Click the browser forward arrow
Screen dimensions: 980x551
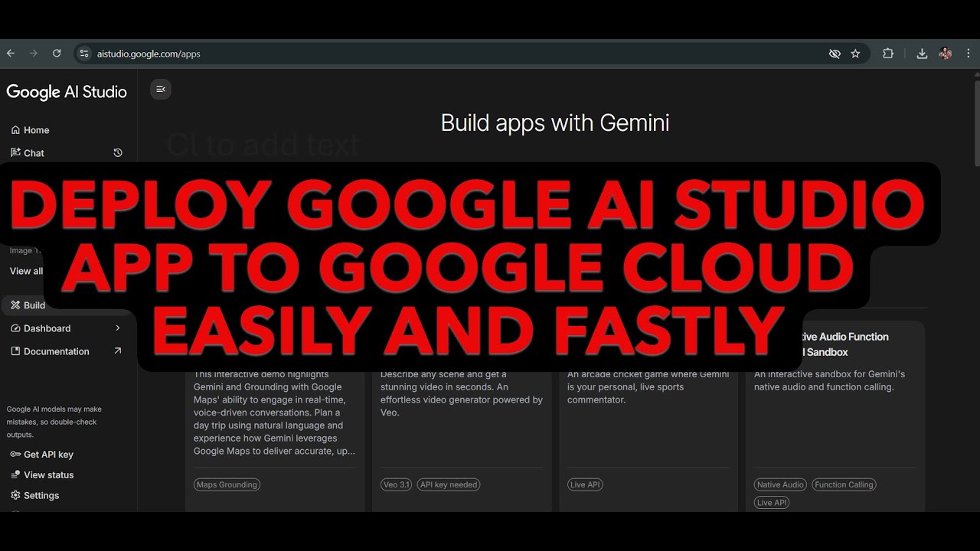[x=33, y=54]
